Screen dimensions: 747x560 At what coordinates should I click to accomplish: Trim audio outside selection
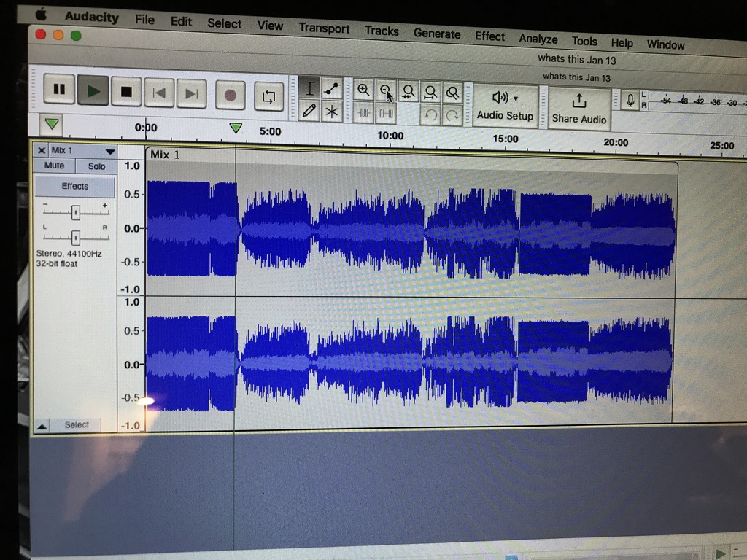(x=363, y=113)
